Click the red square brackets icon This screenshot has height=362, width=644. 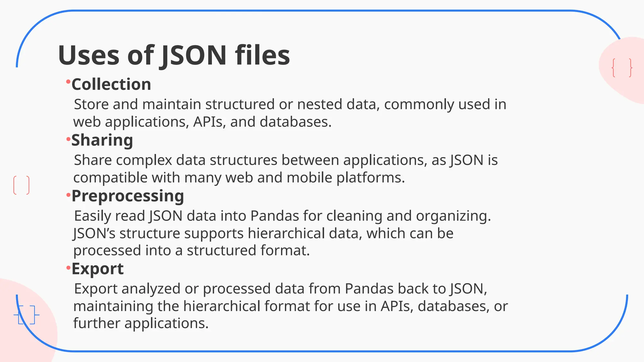click(x=21, y=185)
